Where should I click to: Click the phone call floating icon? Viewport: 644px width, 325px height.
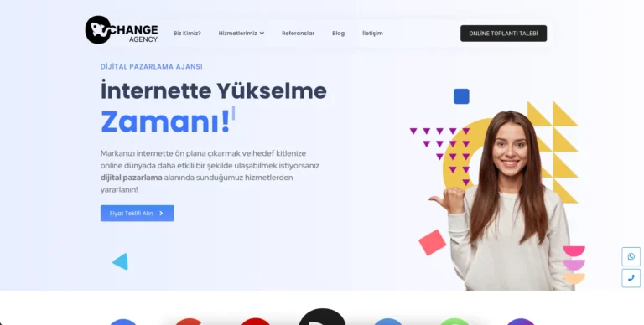point(631,278)
